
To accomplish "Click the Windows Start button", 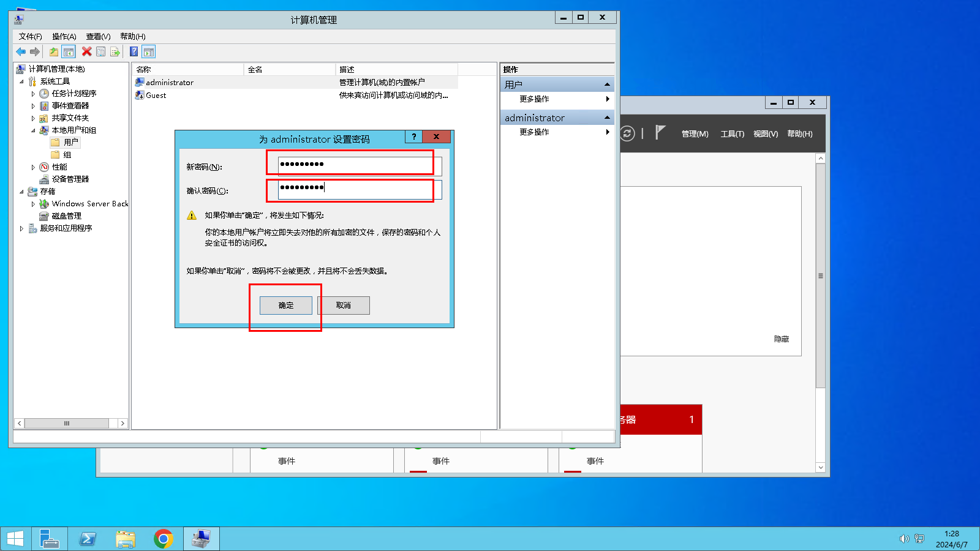I will pos(15,539).
